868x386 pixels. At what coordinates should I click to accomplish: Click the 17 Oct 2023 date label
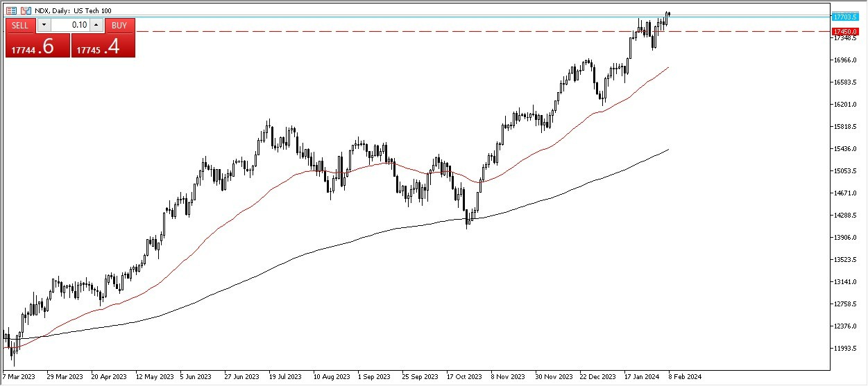tap(464, 377)
